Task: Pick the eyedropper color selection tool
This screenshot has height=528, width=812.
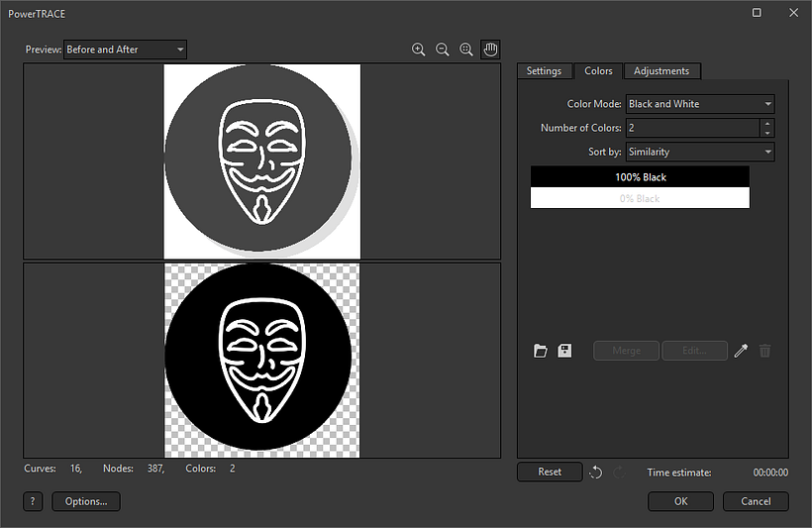Action: pyautogui.click(x=741, y=351)
